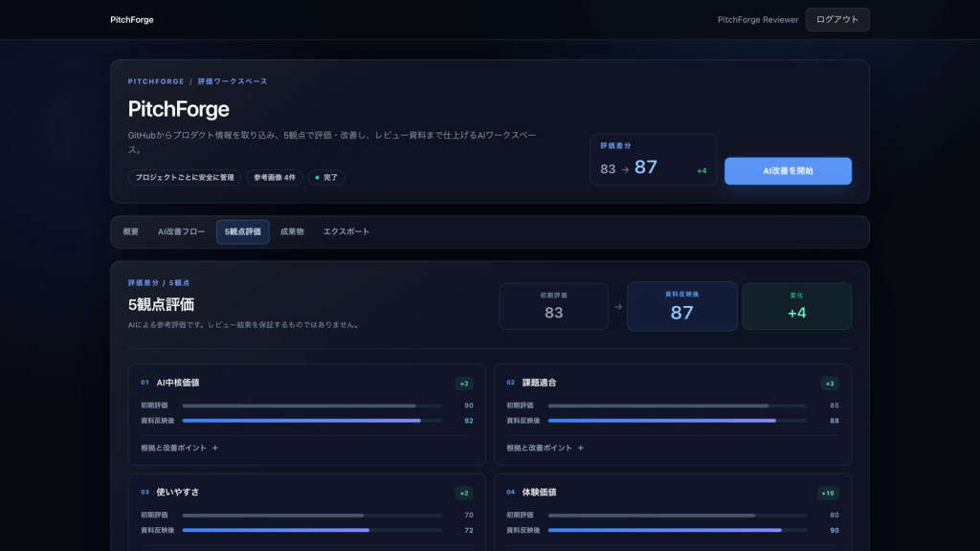The width and height of the screenshot is (980, 551).
Task: Click the +2 badge on AI中核価値
Action: [x=464, y=384]
